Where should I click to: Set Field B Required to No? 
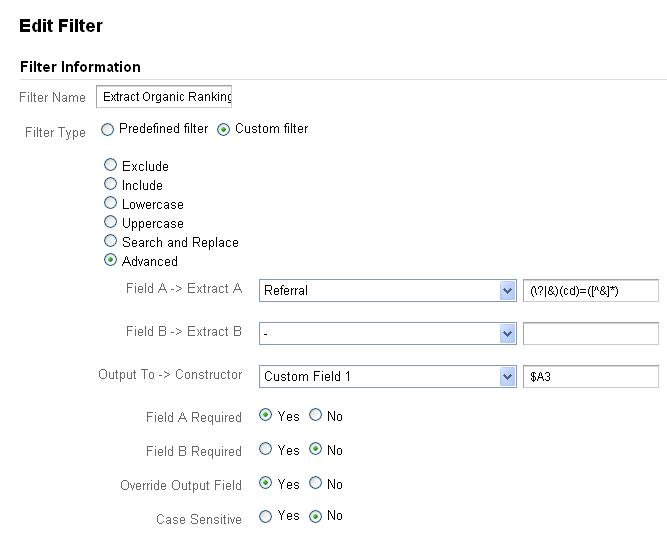coord(315,449)
